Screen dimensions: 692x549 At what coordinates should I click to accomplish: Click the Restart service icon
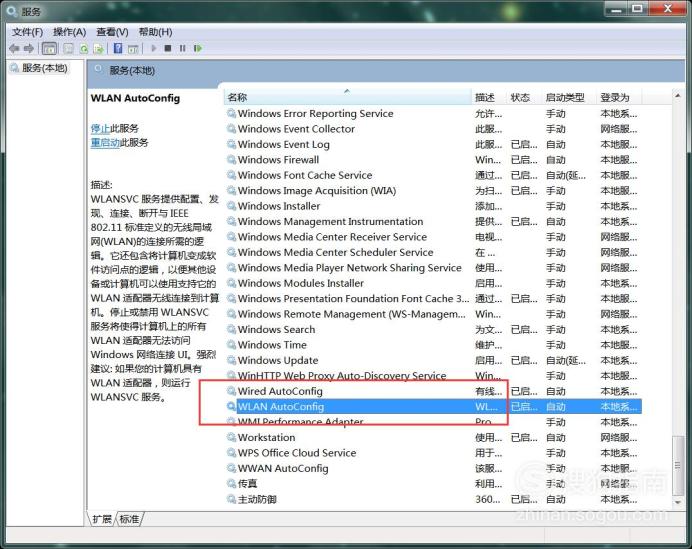point(198,48)
